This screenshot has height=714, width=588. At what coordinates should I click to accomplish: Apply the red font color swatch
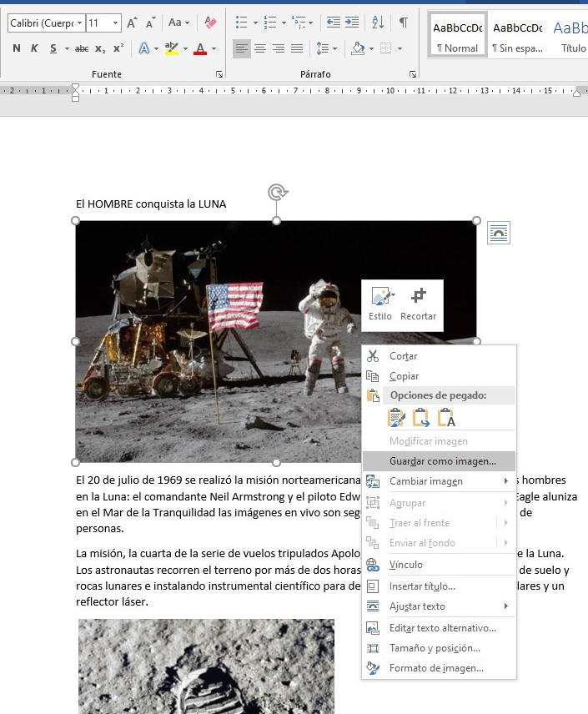[x=199, y=48]
